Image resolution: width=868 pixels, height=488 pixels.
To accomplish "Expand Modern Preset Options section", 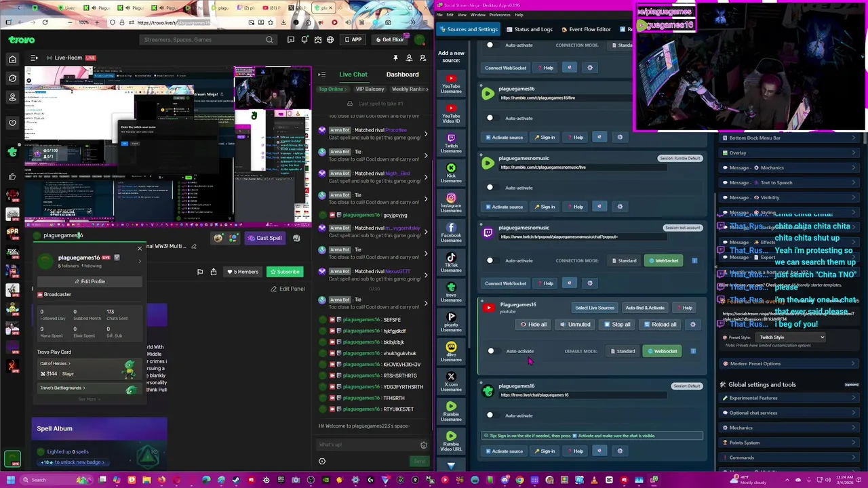I will (790, 364).
